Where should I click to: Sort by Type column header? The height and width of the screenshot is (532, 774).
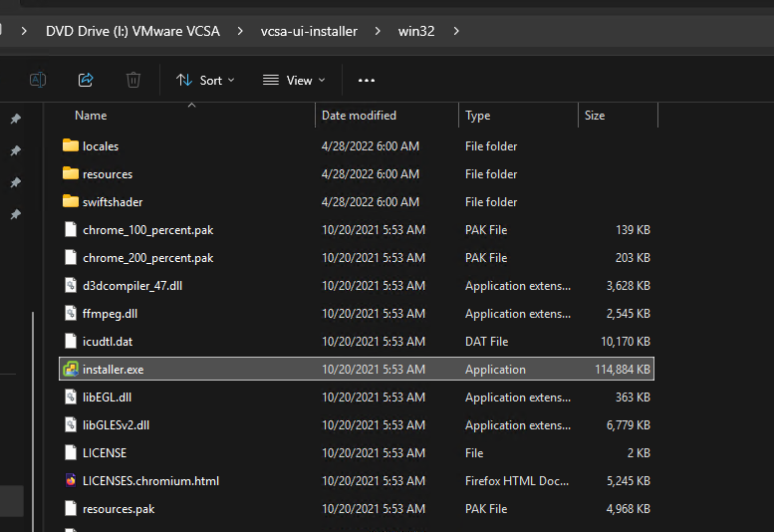click(x=478, y=116)
